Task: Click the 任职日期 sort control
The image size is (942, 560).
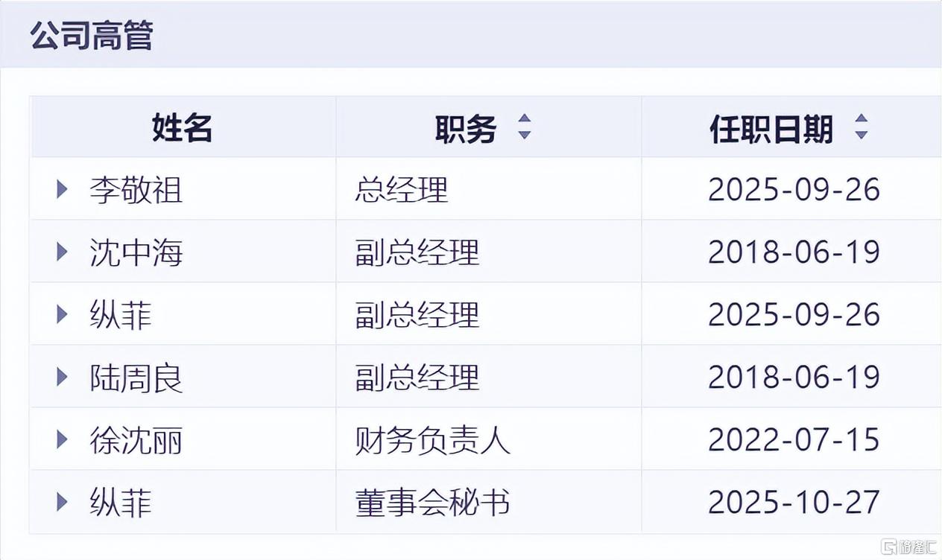Action: tap(862, 127)
